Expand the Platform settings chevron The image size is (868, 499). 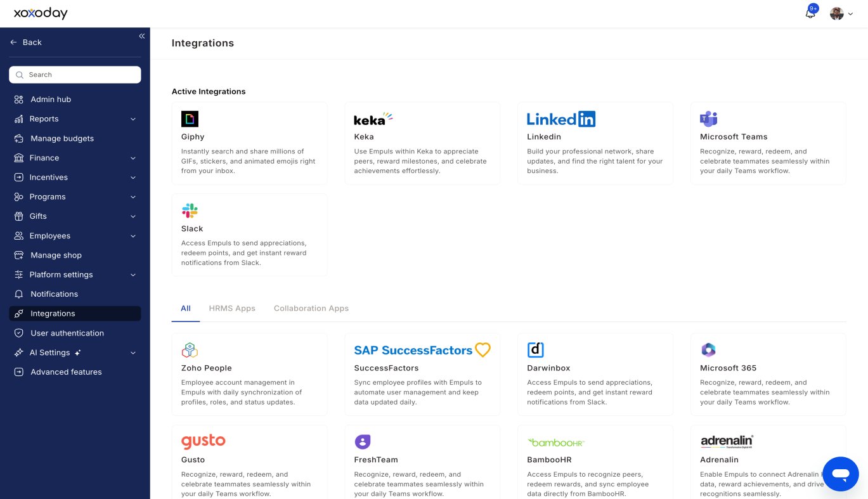click(x=133, y=275)
